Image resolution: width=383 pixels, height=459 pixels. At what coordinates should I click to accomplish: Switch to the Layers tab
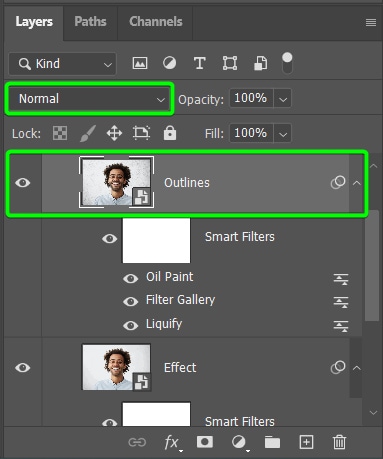tap(34, 22)
